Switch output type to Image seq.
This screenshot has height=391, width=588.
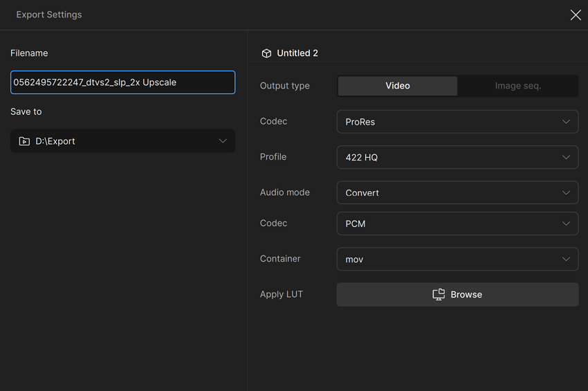tap(518, 86)
